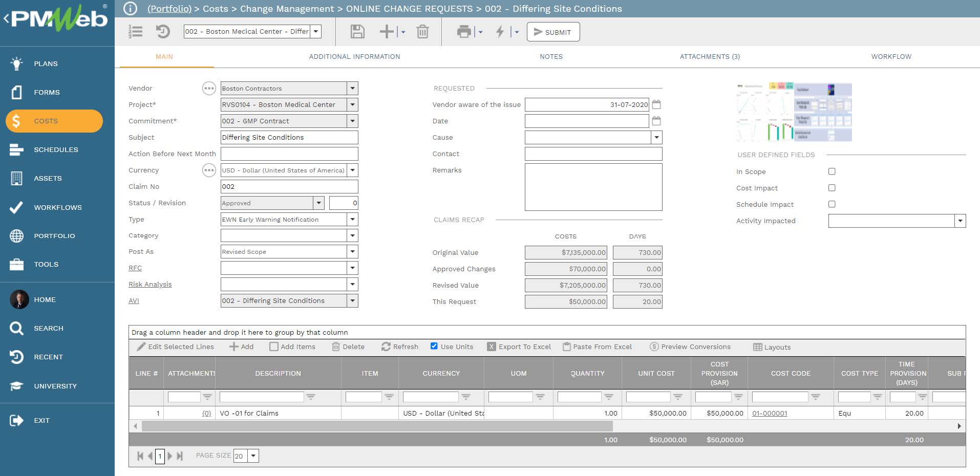Print using the printer icon
The image size is (980, 476).
pyautogui.click(x=464, y=32)
